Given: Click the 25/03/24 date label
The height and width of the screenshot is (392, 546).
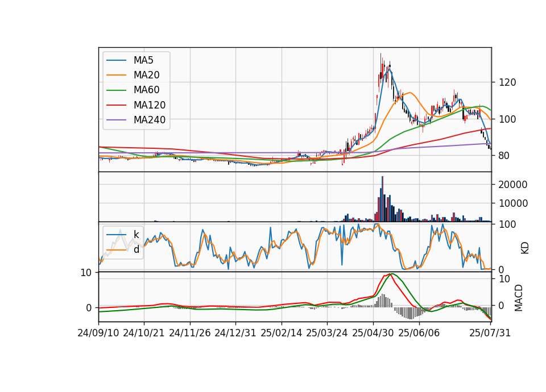Looking at the screenshot, I should pyautogui.click(x=327, y=333).
